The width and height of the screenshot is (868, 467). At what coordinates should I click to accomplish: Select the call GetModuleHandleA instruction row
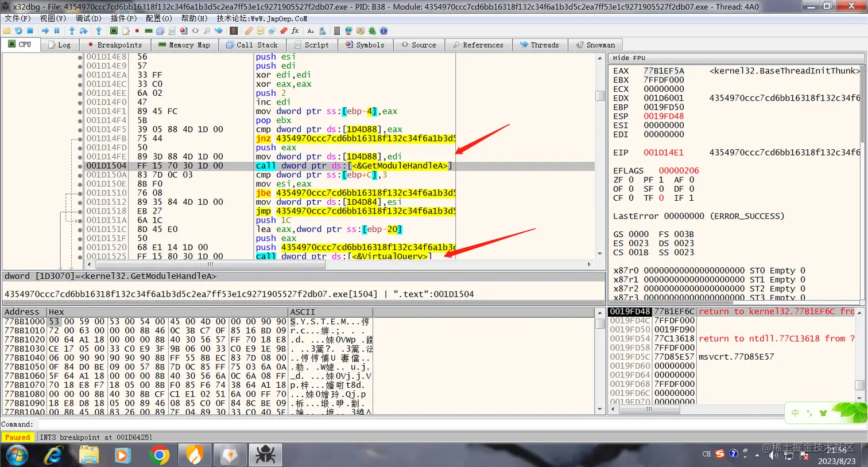[x=339, y=166]
